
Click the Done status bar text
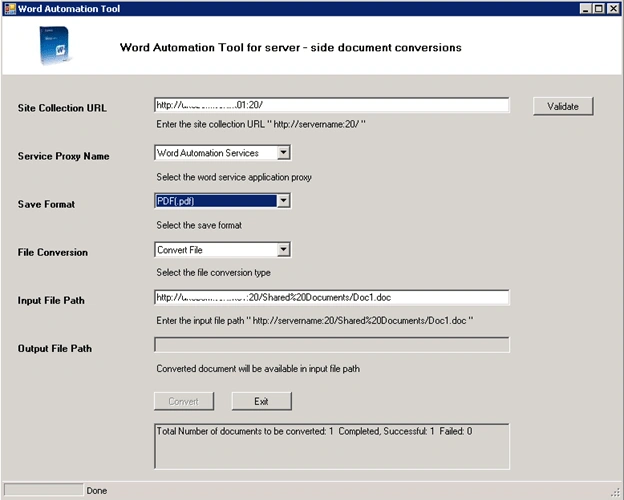click(97, 490)
